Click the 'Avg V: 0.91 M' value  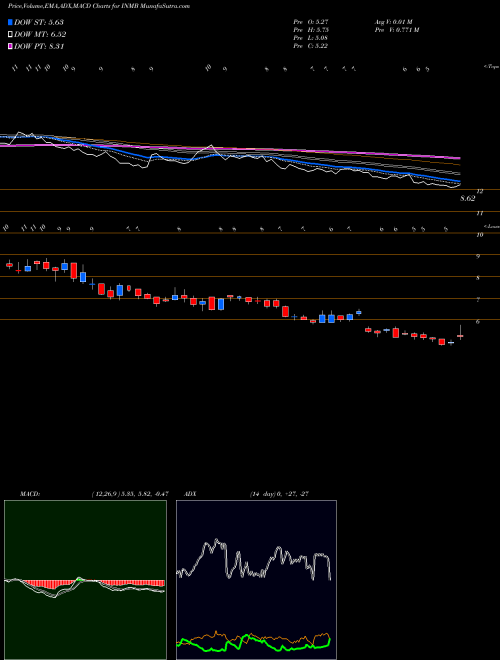click(394, 22)
